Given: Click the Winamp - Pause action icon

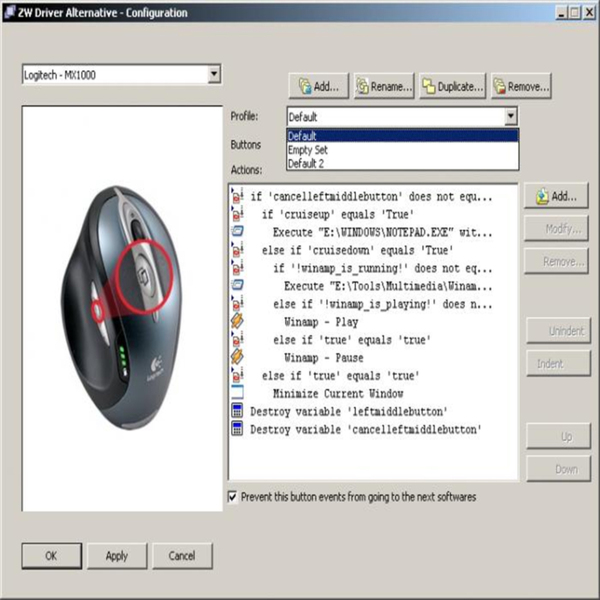Looking at the screenshot, I should pos(237,357).
